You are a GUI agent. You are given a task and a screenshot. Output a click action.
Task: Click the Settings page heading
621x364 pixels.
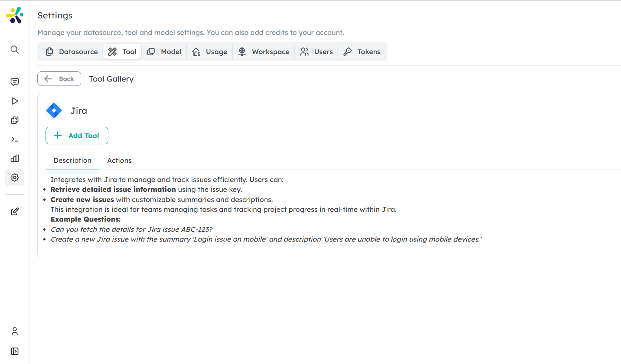tap(55, 15)
